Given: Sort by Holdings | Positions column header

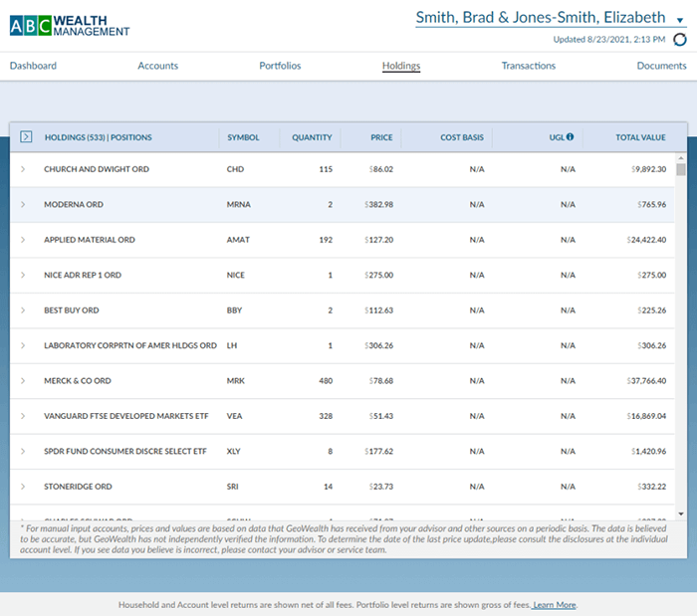Looking at the screenshot, I should click(x=99, y=137).
